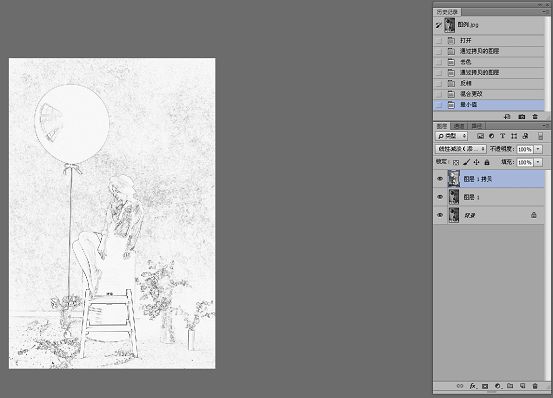Revert to the 打开 history state
The image size is (553, 398).
(488, 41)
